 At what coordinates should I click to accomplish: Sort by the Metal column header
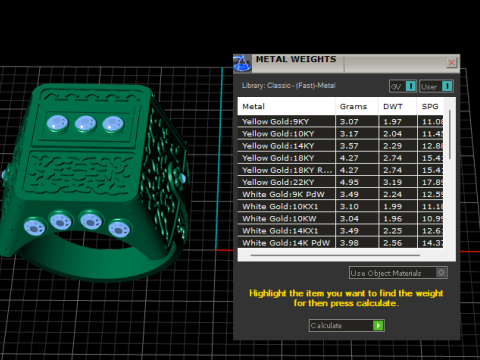coord(286,106)
